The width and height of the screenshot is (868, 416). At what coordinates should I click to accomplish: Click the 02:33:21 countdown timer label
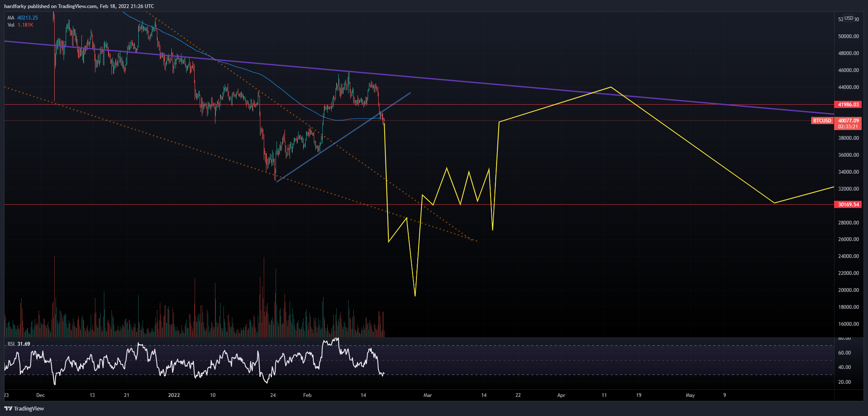pos(848,127)
